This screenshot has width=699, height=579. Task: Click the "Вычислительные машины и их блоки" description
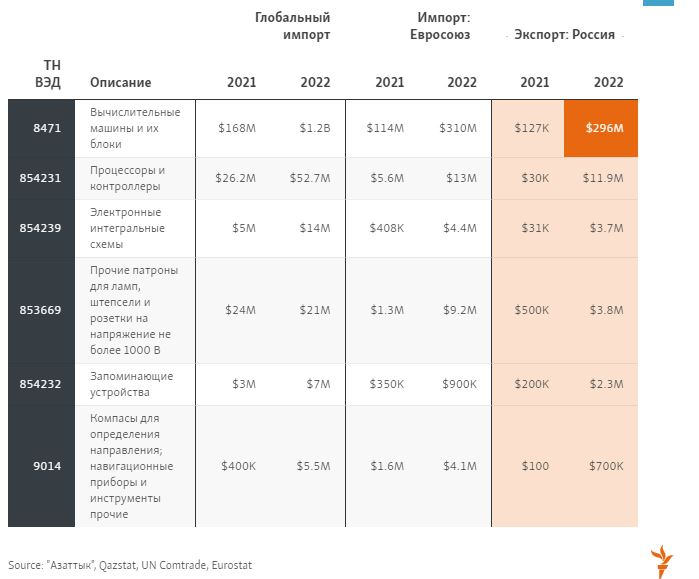(135, 128)
